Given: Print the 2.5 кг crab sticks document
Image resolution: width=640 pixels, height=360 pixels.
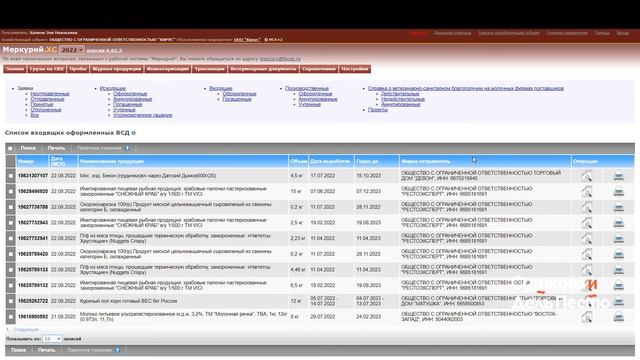Looking at the screenshot, I should point(618,223).
